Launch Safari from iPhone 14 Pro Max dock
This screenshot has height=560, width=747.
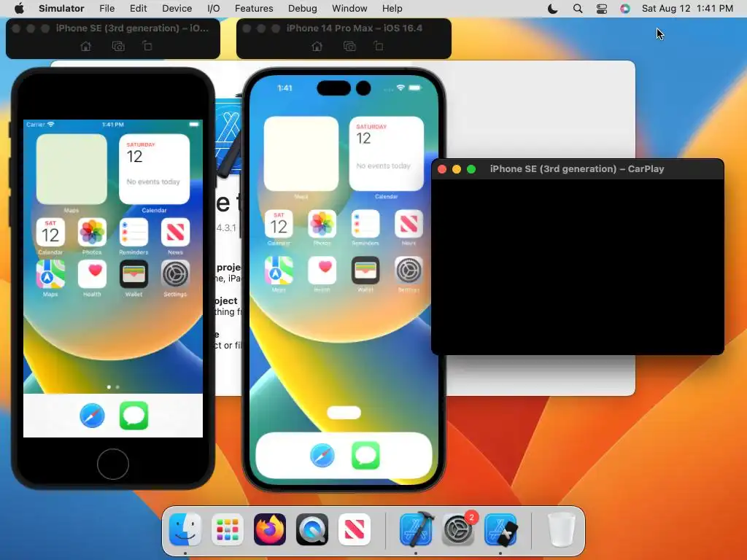322,456
